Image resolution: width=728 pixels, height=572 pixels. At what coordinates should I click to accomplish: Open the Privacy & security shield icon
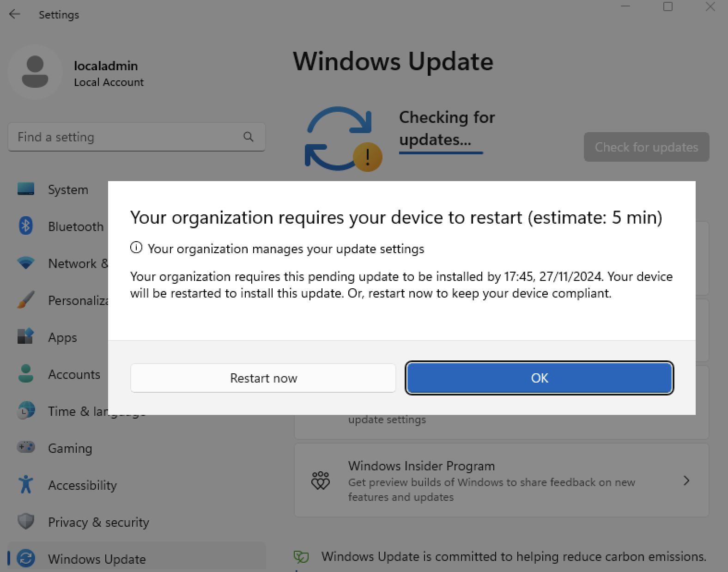(x=26, y=521)
